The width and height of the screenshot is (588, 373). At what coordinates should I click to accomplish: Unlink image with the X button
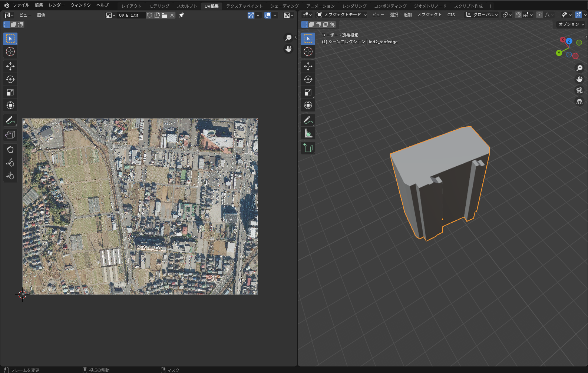coord(172,15)
